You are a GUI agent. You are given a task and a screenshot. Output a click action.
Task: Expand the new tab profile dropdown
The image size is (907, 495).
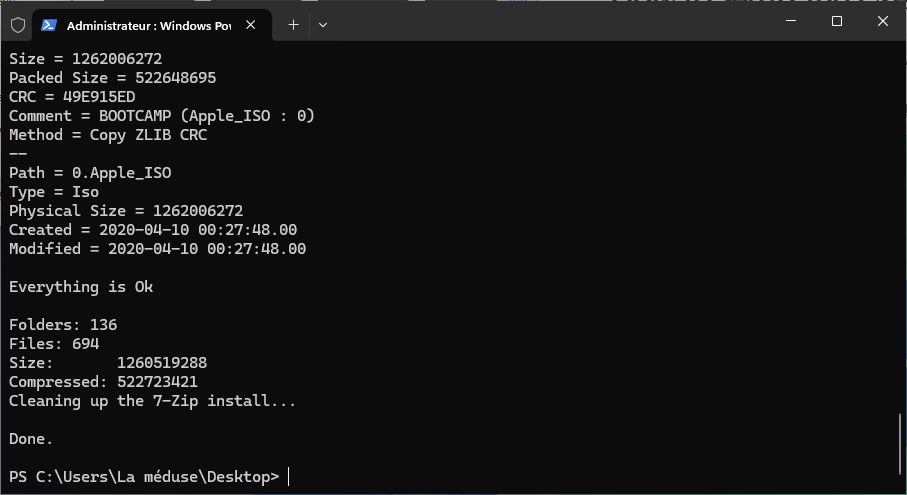click(x=323, y=25)
